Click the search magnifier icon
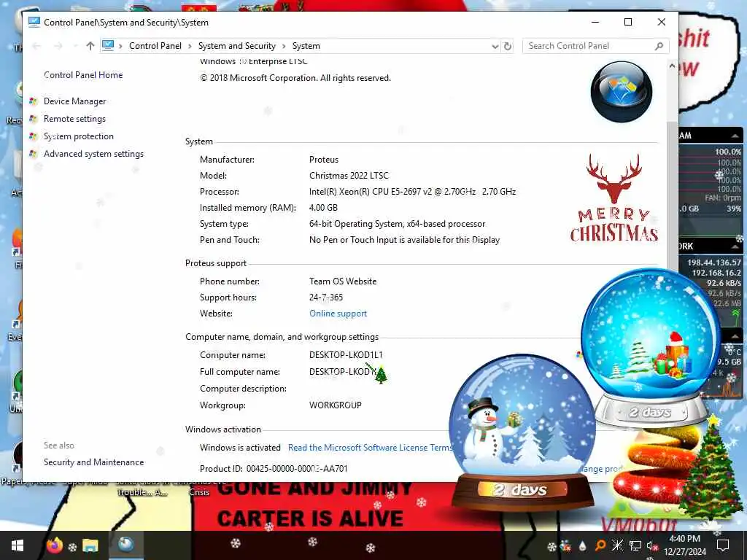747x560 pixels. point(659,46)
